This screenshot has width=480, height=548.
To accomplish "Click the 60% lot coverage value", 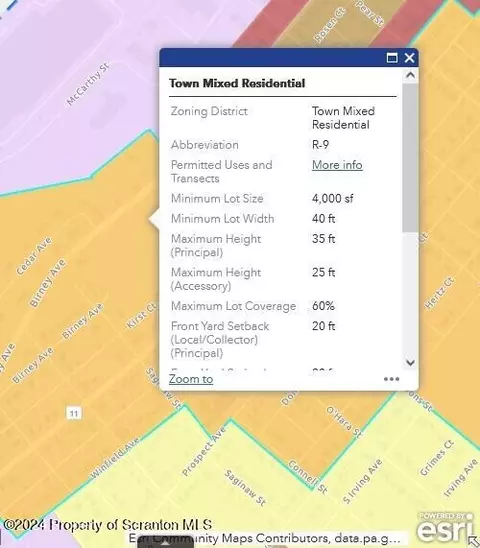I will 323,306.
